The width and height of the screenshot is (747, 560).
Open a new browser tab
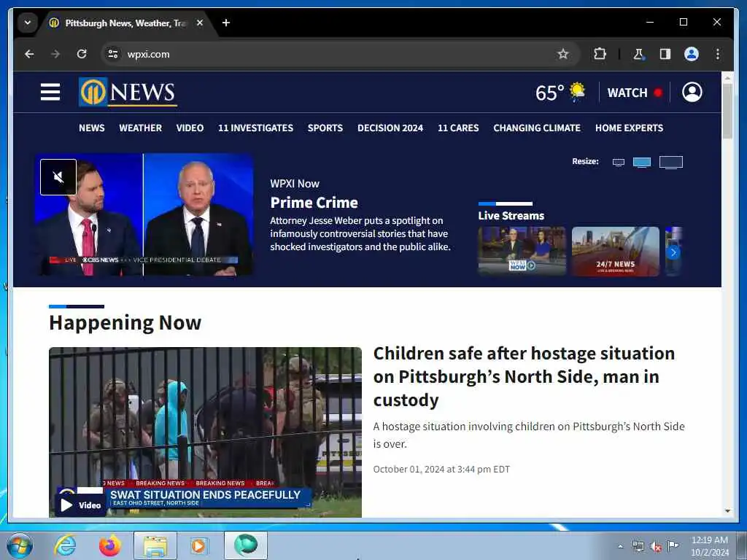226,23
